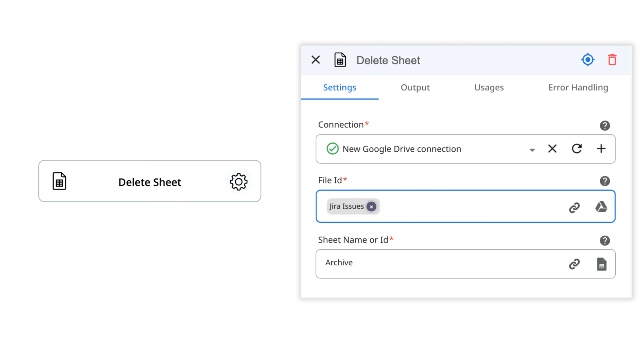Screen dimensions: 644x362
Task: Remove the Jira Issues chip
Action: (371, 207)
